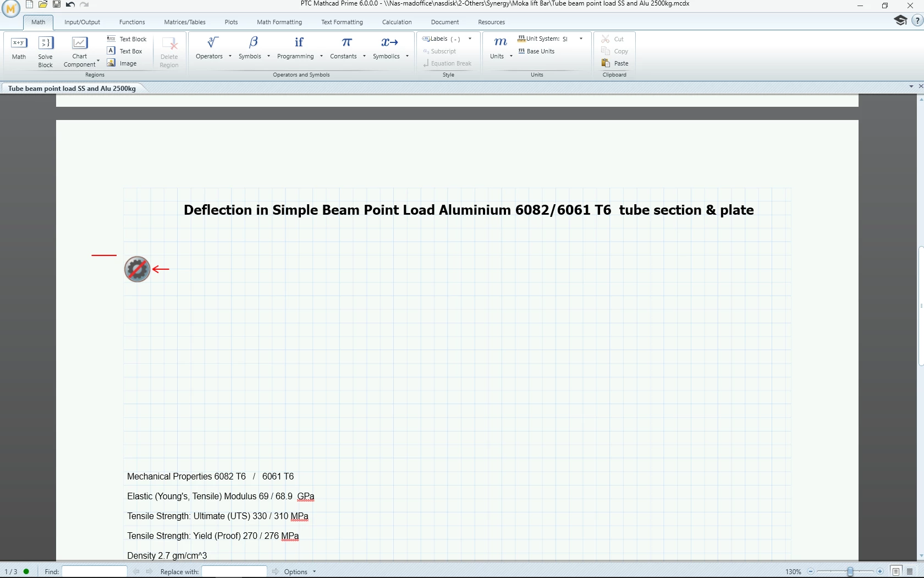Click the Find input field

[x=95, y=571]
